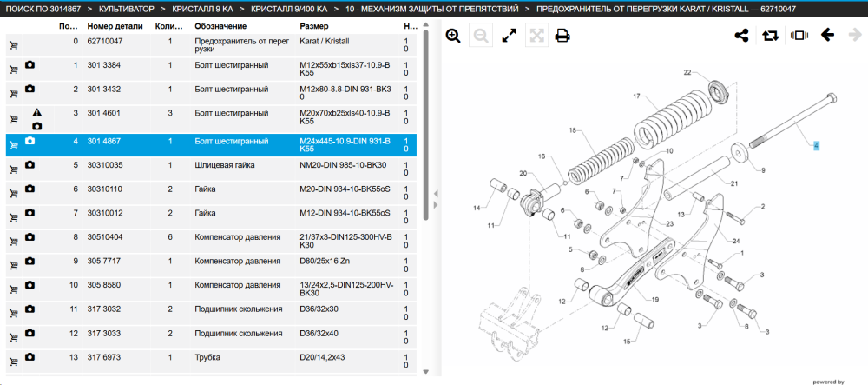Click the expand to fullscreen arrows icon
The image size is (868, 385).
click(509, 36)
